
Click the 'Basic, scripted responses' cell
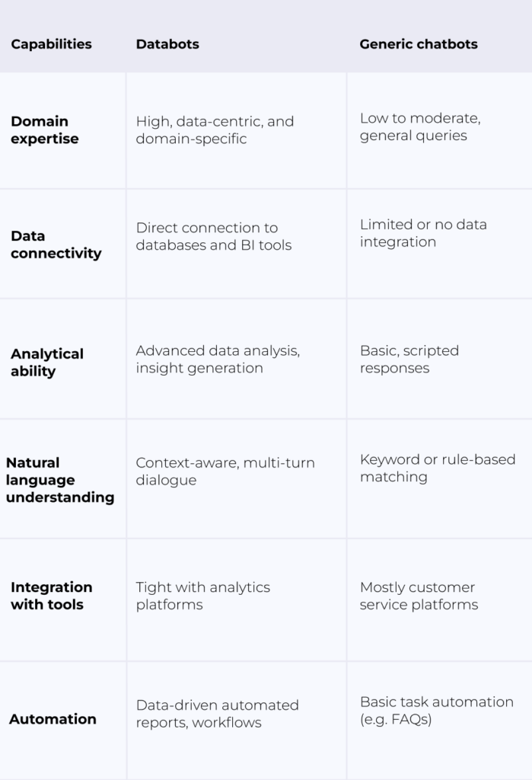pyautogui.click(x=409, y=360)
